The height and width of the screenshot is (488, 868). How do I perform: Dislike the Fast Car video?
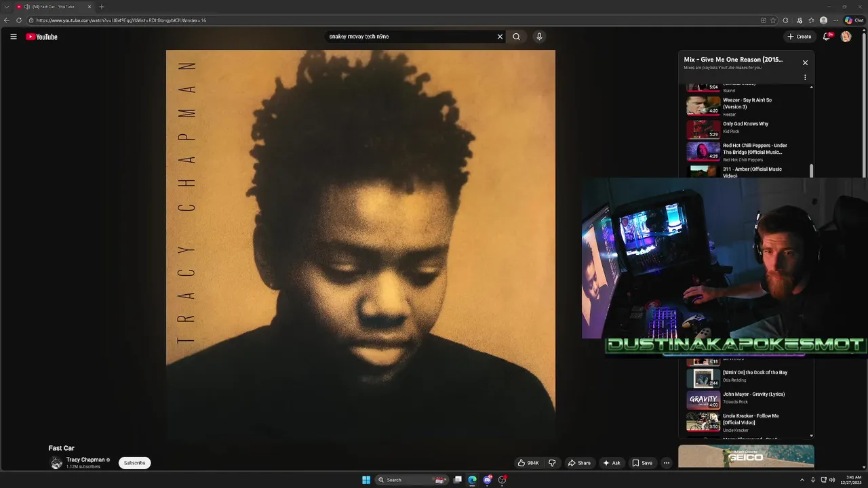tap(552, 463)
